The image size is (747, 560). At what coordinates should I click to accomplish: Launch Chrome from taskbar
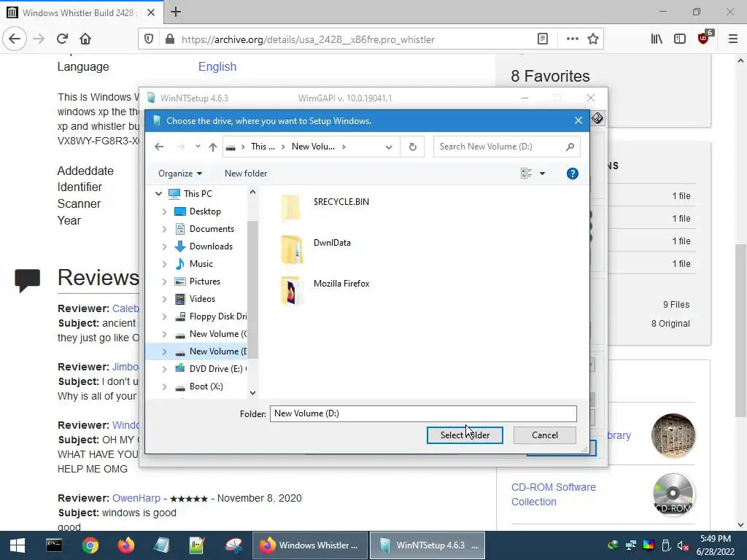[90, 545]
